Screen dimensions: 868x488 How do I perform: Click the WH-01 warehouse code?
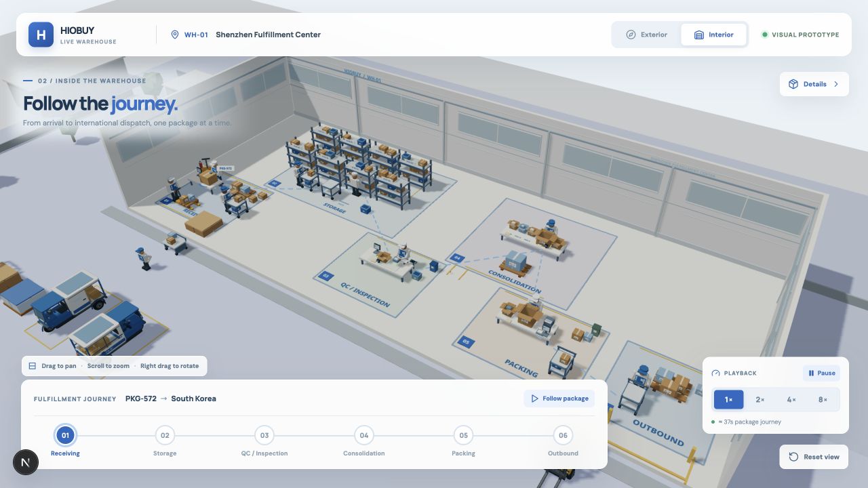pyautogui.click(x=196, y=35)
